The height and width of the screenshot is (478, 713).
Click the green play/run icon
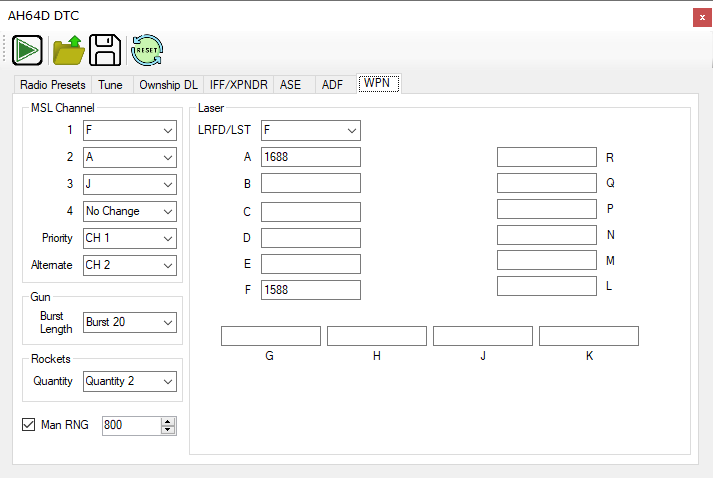[27, 50]
